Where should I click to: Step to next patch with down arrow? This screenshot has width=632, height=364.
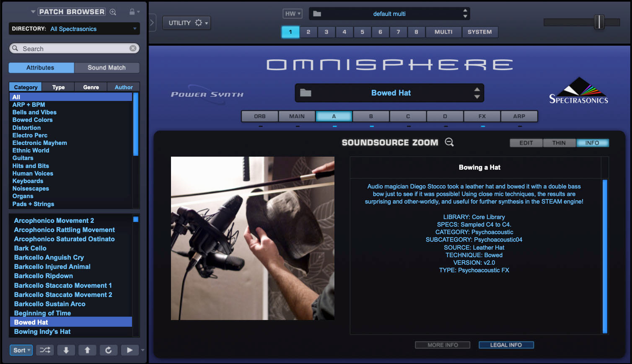(66, 350)
